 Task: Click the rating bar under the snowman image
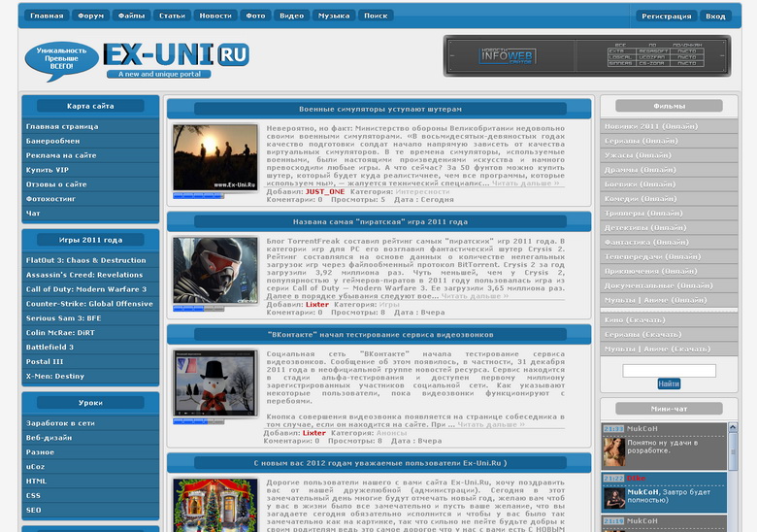(x=198, y=421)
